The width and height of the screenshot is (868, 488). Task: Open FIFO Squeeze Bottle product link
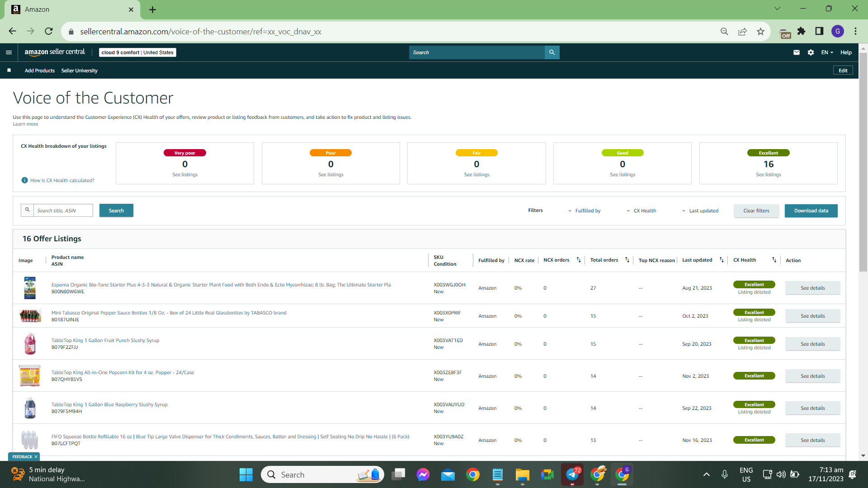coord(231,436)
